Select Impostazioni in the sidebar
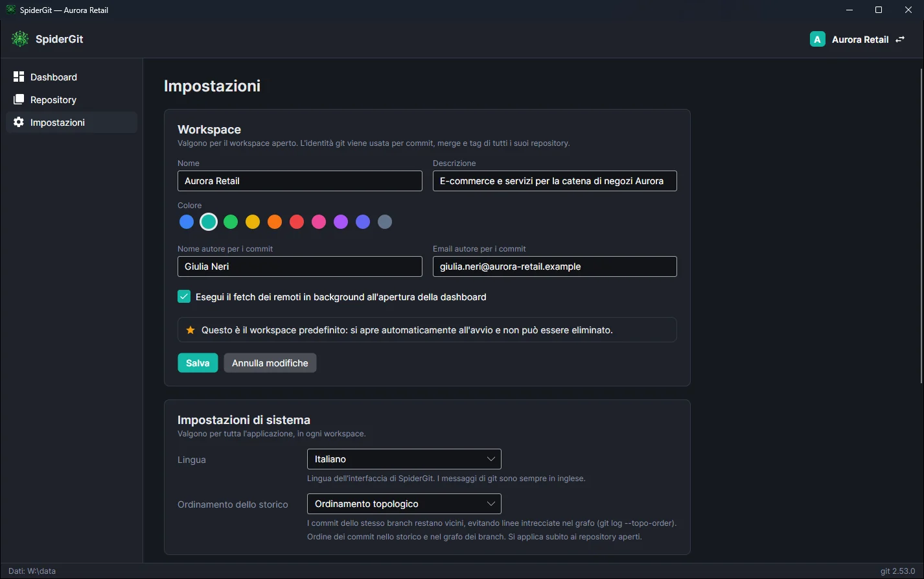Viewport: 924px width, 579px height. 71,123
